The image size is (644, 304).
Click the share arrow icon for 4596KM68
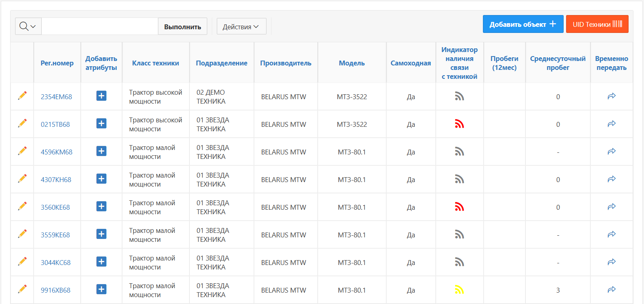click(x=612, y=152)
